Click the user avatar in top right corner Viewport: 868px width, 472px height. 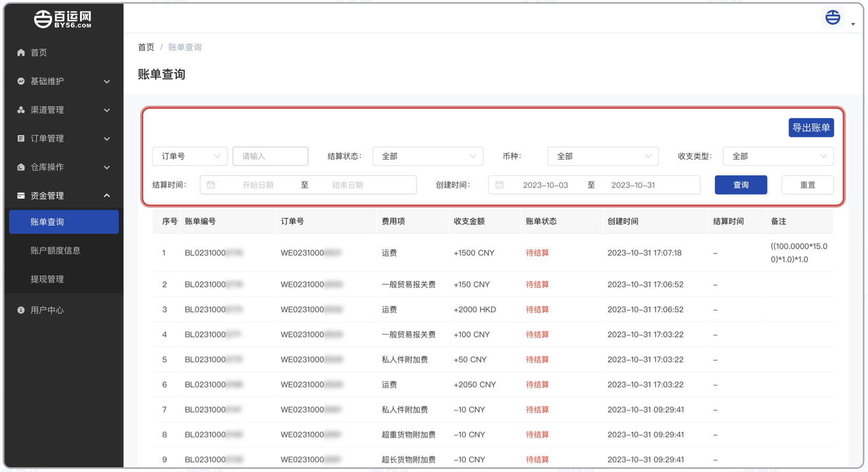click(832, 17)
